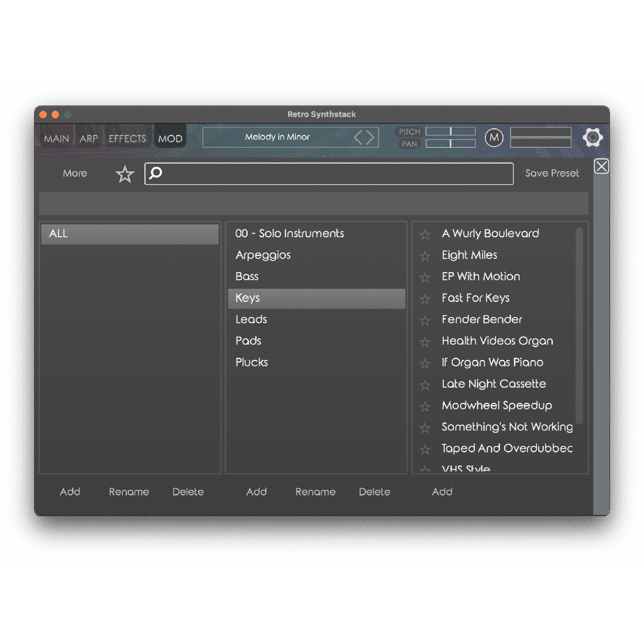Favorite the Eight Miles preset

coord(425,256)
